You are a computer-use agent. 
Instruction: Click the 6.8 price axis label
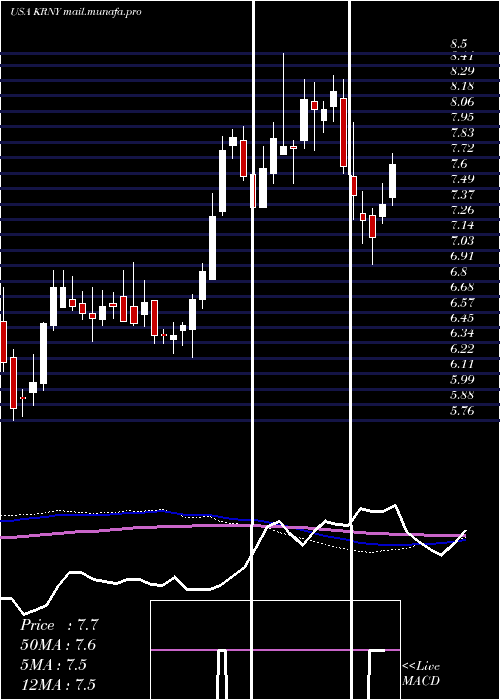pos(458,272)
